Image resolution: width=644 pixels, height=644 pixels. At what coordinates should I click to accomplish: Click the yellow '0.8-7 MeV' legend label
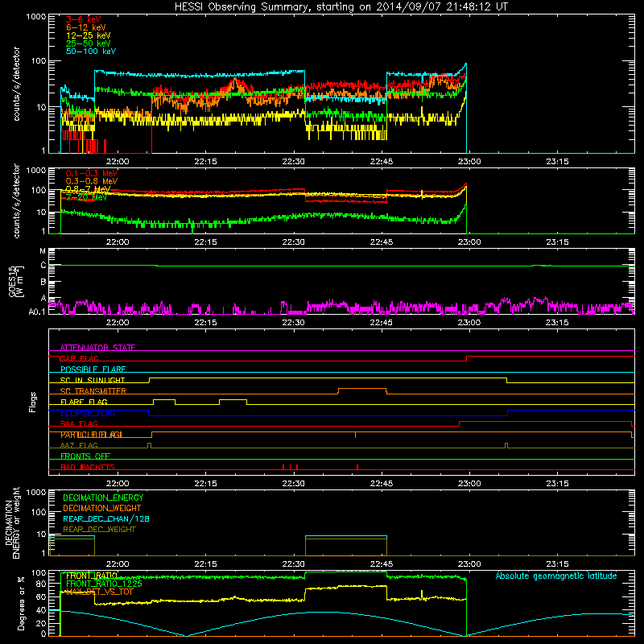88,189
